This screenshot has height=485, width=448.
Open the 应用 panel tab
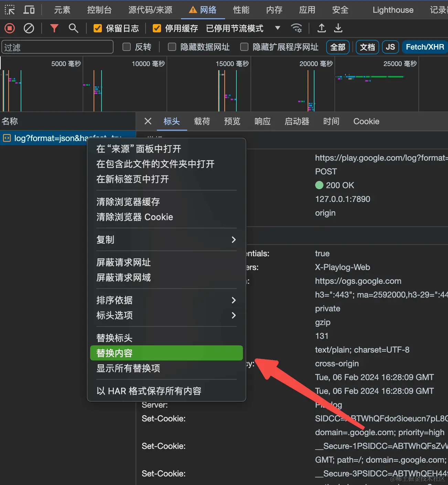point(307,10)
